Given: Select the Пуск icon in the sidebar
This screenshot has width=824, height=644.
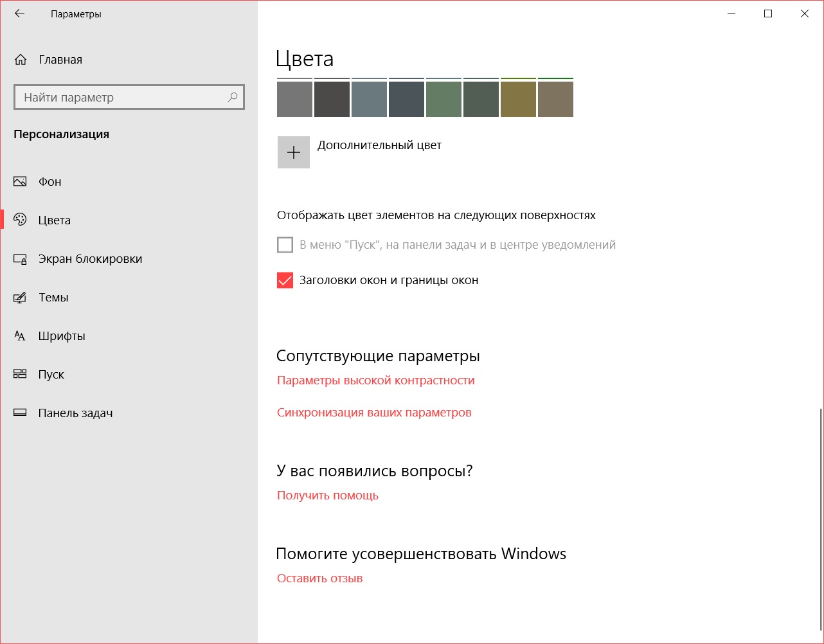Looking at the screenshot, I should 20,375.
